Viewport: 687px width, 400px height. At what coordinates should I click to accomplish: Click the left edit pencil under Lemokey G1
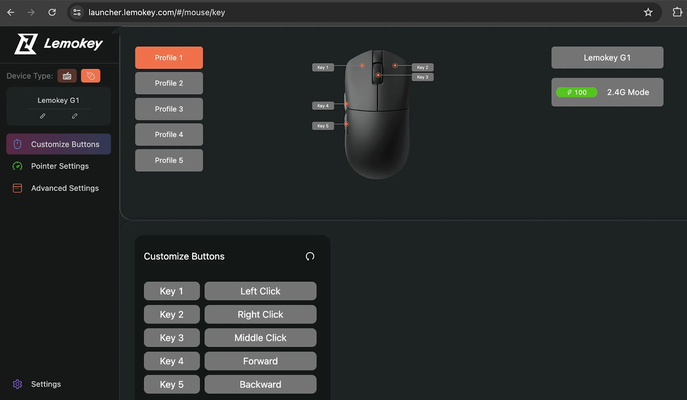coord(43,116)
